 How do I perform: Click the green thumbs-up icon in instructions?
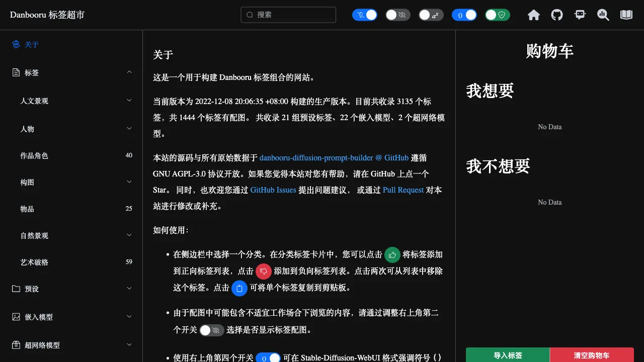(392, 255)
